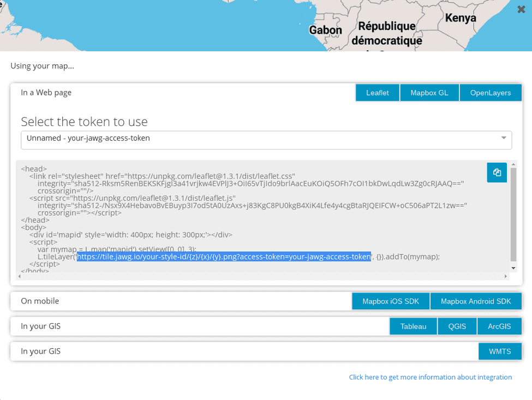Open the ArcGIS integration option
The image size is (532, 400).
coord(500,326)
